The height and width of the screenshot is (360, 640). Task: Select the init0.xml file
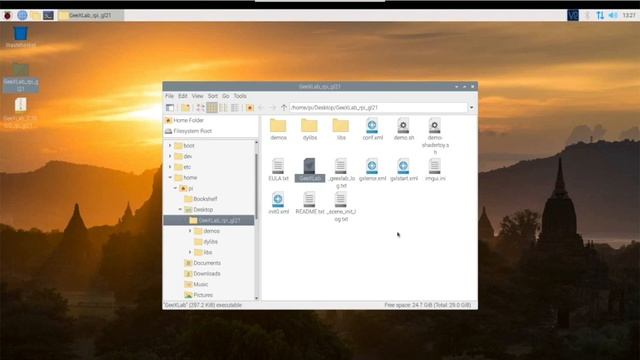pyautogui.click(x=278, y=203)
